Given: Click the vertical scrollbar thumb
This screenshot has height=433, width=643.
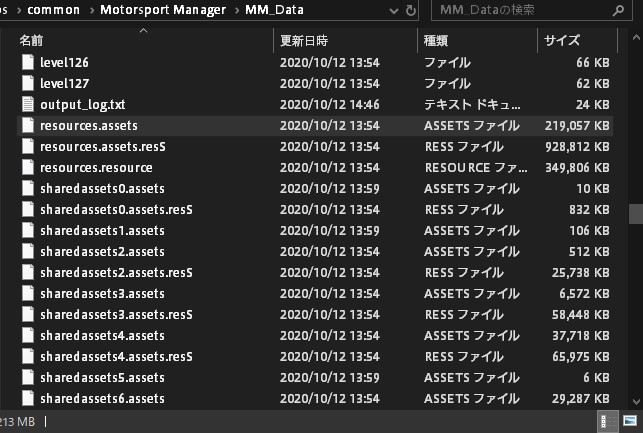Looking at the screenshot, I should pos(636,214).
